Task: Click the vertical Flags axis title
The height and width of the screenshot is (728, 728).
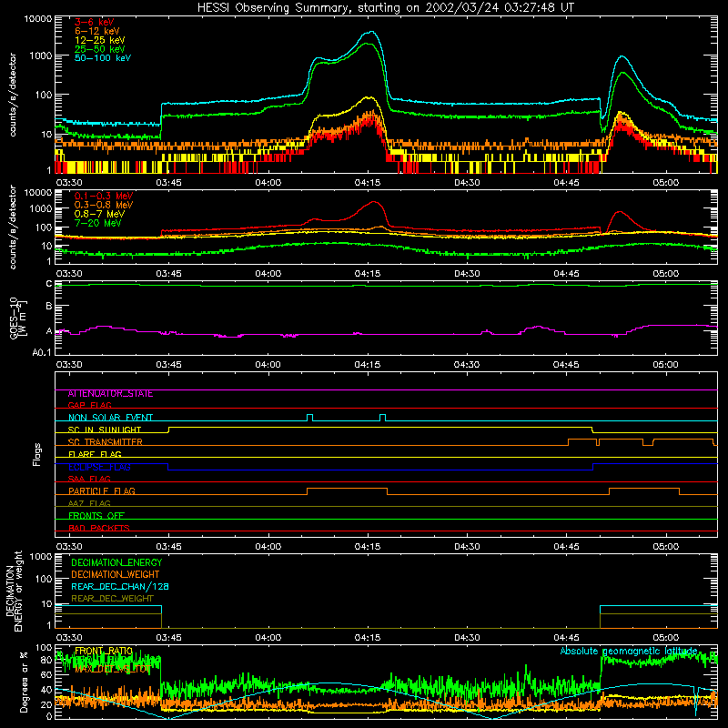Action: (37, 454)
